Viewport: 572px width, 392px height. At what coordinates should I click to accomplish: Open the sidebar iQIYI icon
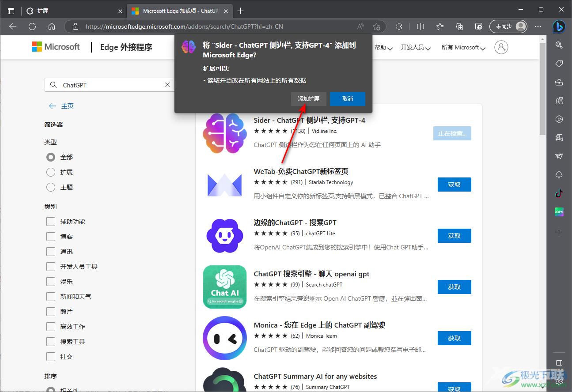[x=559, y=212]
